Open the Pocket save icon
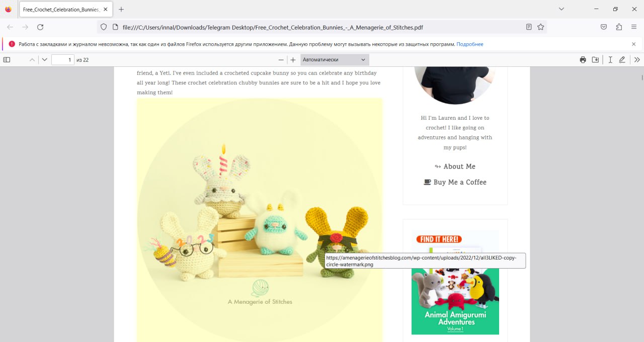The height and width of the screenshot is (342, 644). 604,27
